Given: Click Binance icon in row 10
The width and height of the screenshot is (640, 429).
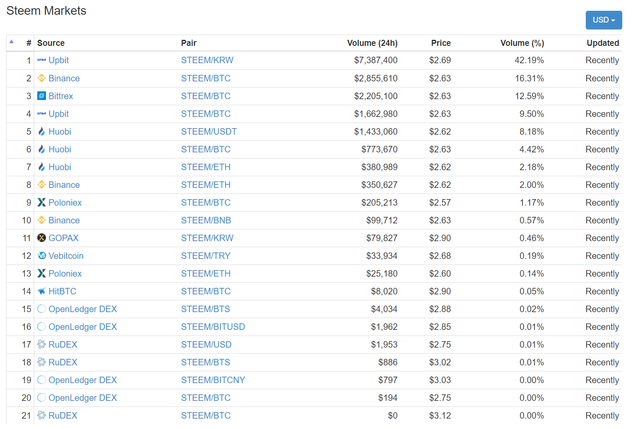Looking at the screenshot, I should pos(41,220).
